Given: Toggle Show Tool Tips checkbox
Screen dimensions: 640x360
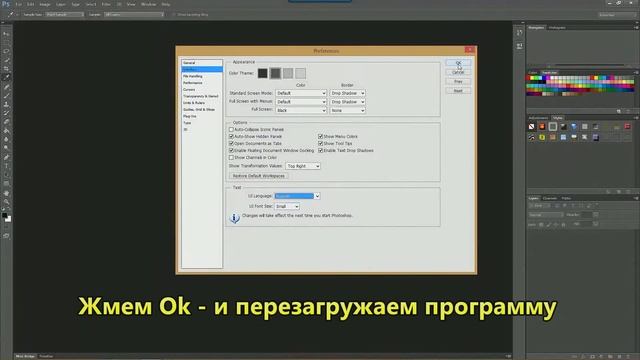Looking at the screenshot, I should pos(320,143).
